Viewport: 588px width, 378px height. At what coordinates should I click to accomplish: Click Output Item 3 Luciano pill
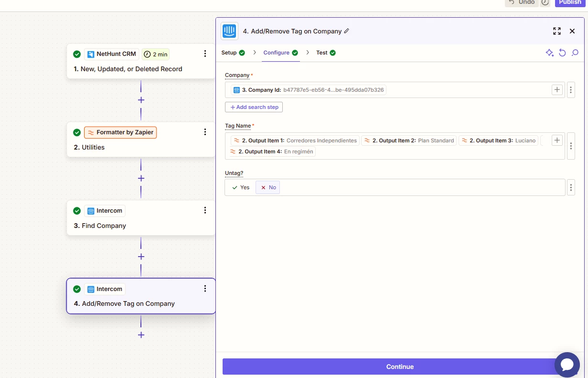point(498,140)
